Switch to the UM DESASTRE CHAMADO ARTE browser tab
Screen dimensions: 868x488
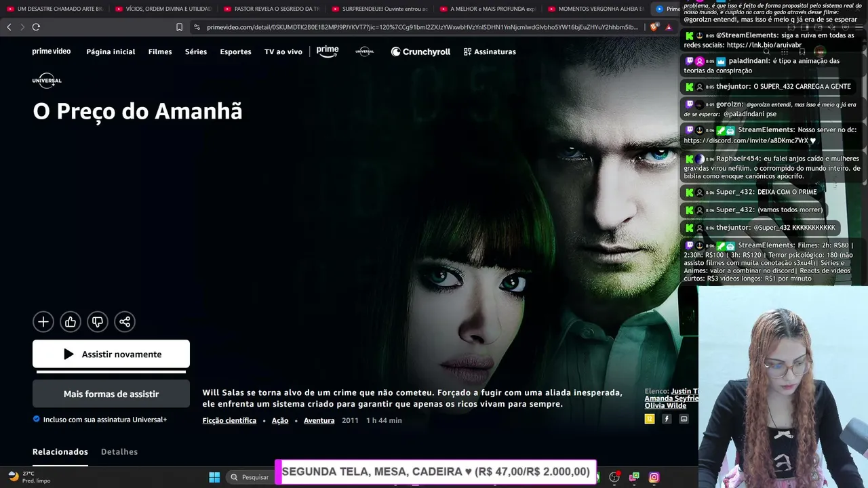point(54,9)
